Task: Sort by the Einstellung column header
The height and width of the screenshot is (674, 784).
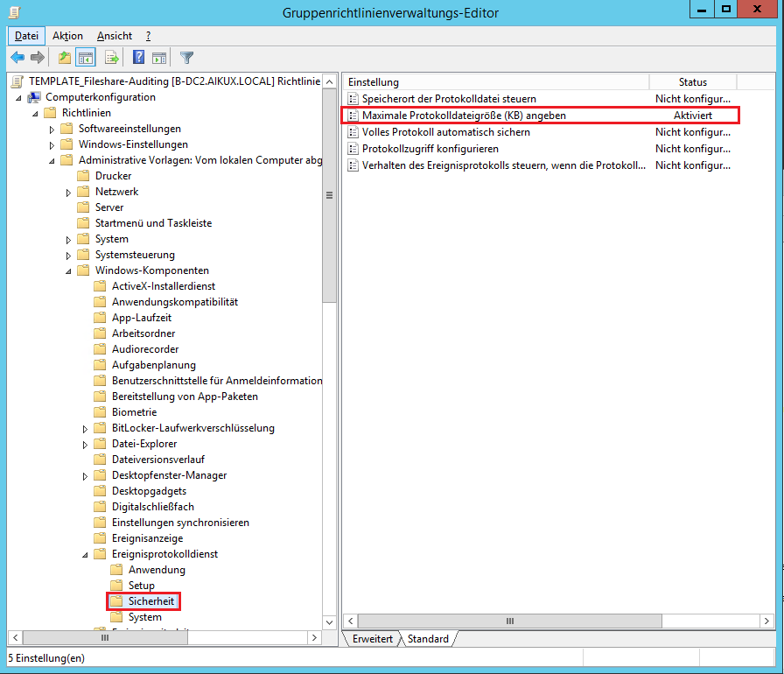Action: click(495, 82)
